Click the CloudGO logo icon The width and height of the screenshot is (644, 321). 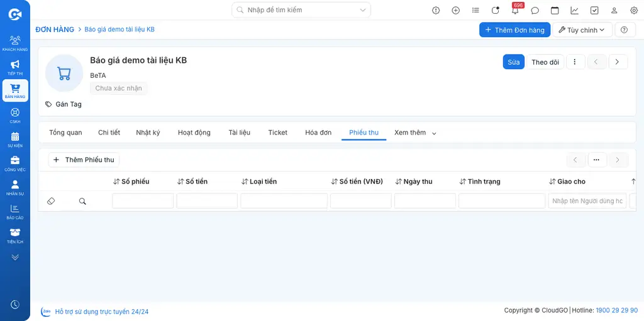pos(15,14)
